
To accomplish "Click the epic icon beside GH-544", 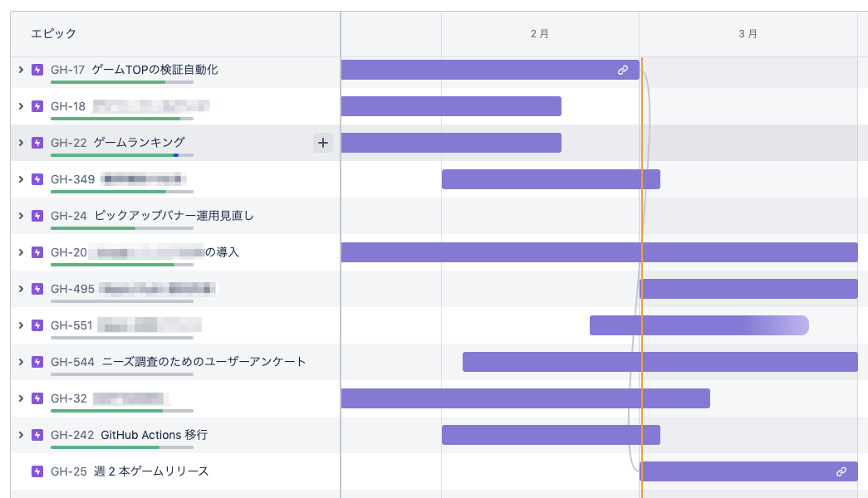I will [x=37, y=362].
